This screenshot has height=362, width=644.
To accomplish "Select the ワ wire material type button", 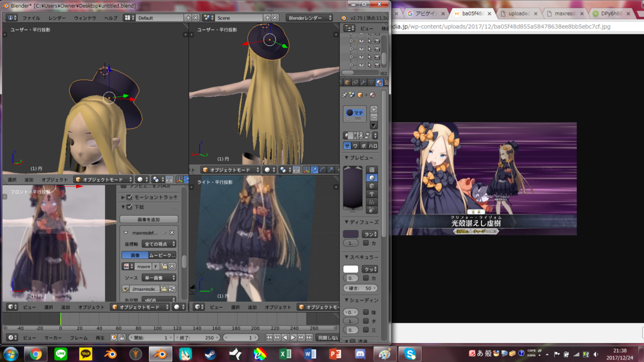I will click(x=355, y=146).
